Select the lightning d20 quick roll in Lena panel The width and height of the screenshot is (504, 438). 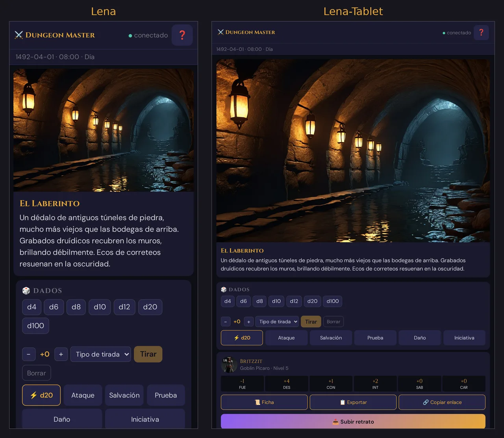[41, 395]
